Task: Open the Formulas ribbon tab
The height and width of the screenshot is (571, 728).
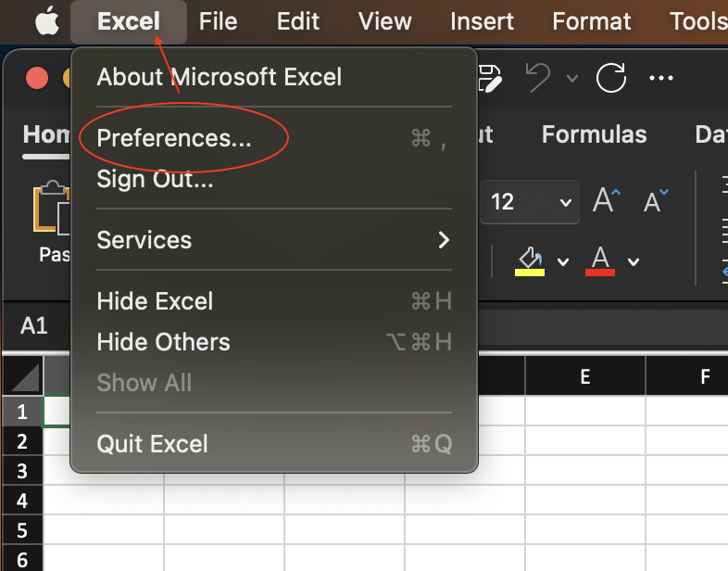Action: coord(594,134)
